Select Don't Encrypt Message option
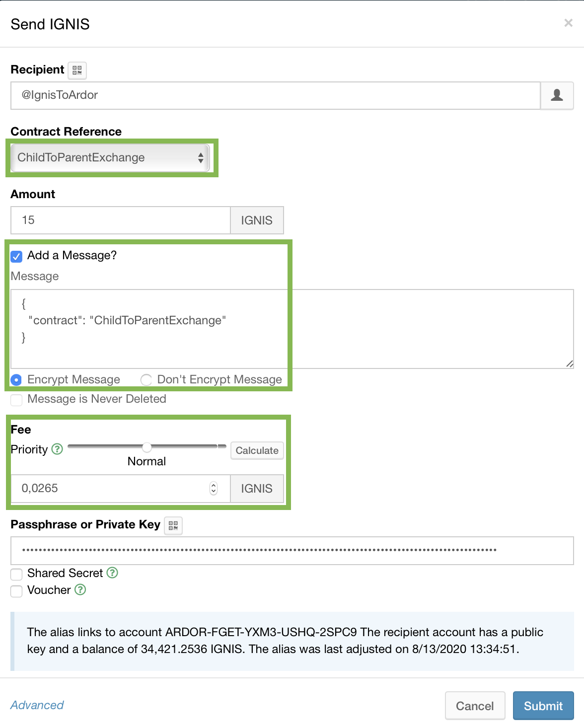 click(x=146, y=380)
